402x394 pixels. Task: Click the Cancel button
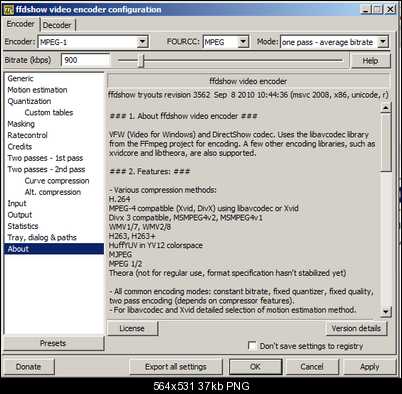tap(312, 367)
